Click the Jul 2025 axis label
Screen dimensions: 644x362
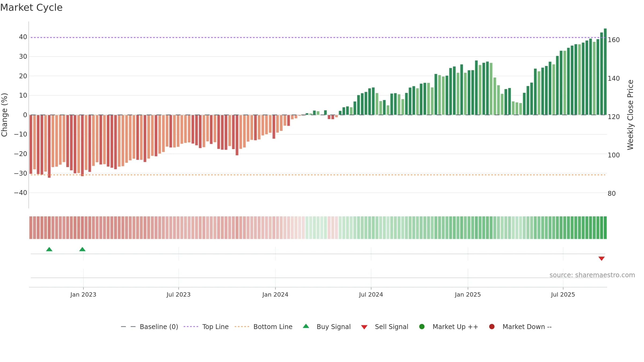coord(563,295)
